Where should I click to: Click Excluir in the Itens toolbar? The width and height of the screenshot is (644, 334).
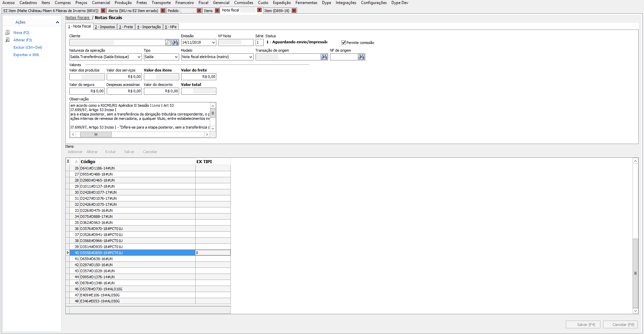coord(110,152)
